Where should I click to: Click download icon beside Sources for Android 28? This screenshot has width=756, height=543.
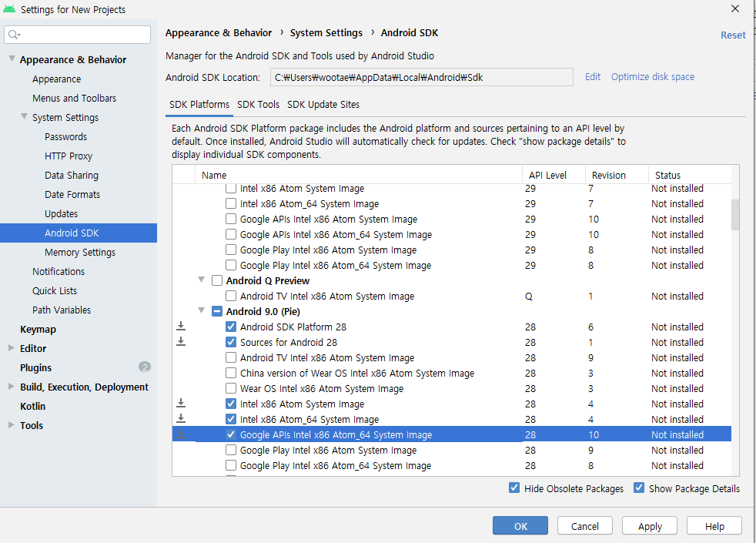tap(181, 341)
